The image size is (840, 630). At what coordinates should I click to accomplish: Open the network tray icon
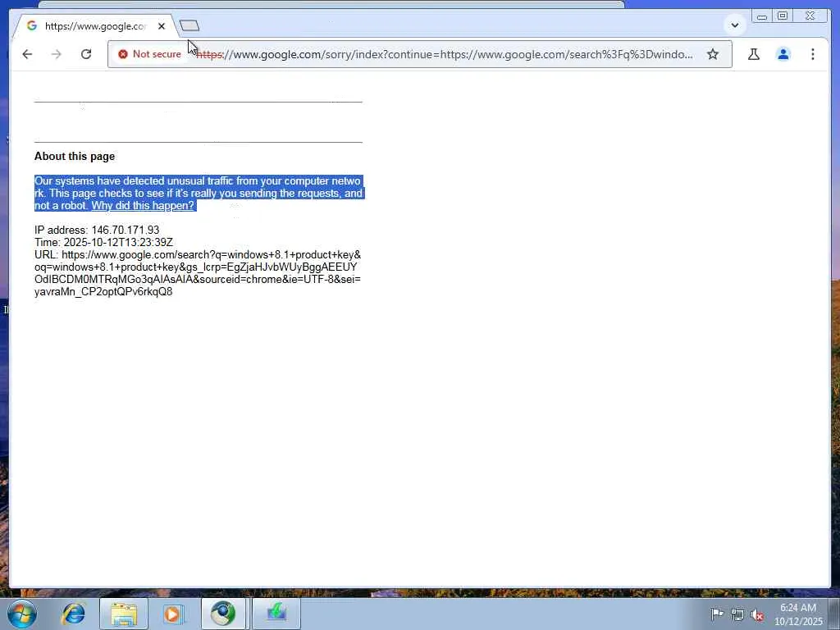737,614
